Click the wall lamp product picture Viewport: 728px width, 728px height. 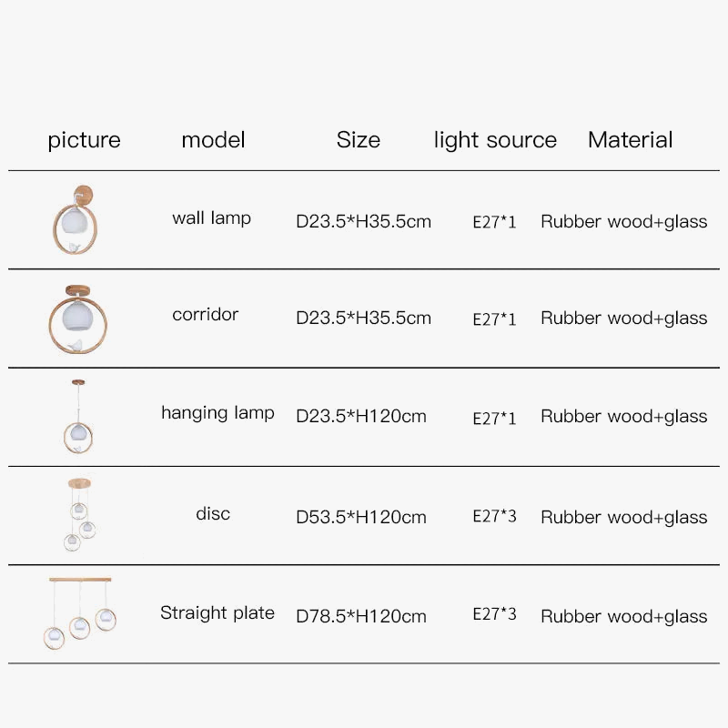point(77,219)
